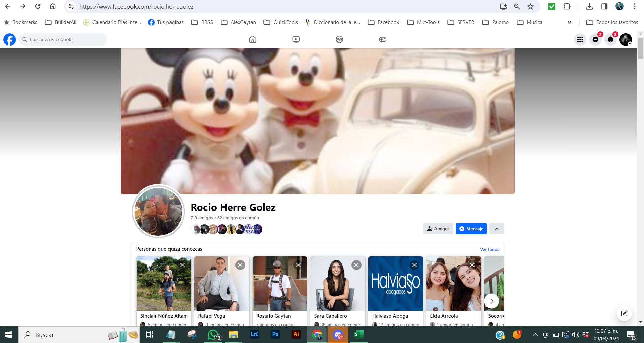
Task: Open the Musica bookmarks folder
Action: click(530, 22)
